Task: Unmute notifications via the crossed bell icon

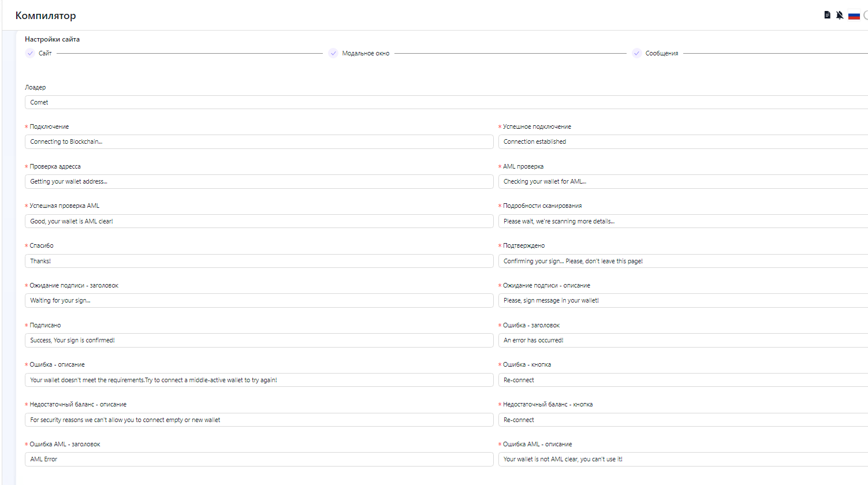Action: (x=840, y=14)
